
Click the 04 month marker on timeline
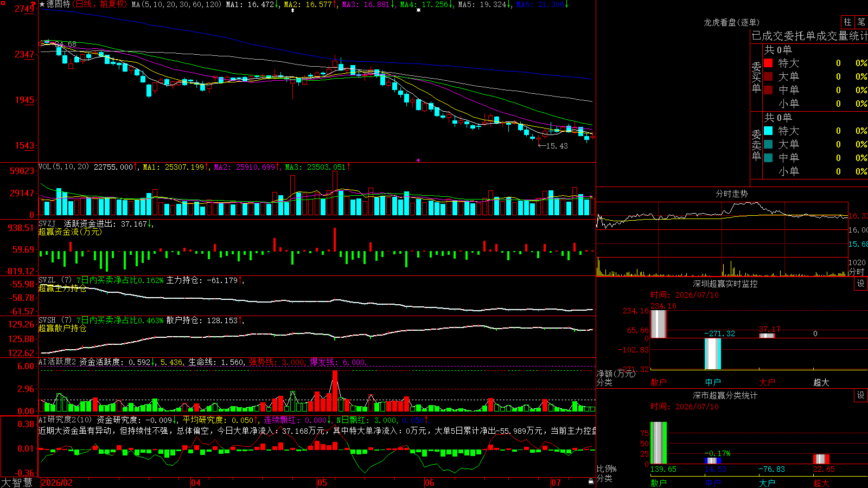(x=196, y=483)
